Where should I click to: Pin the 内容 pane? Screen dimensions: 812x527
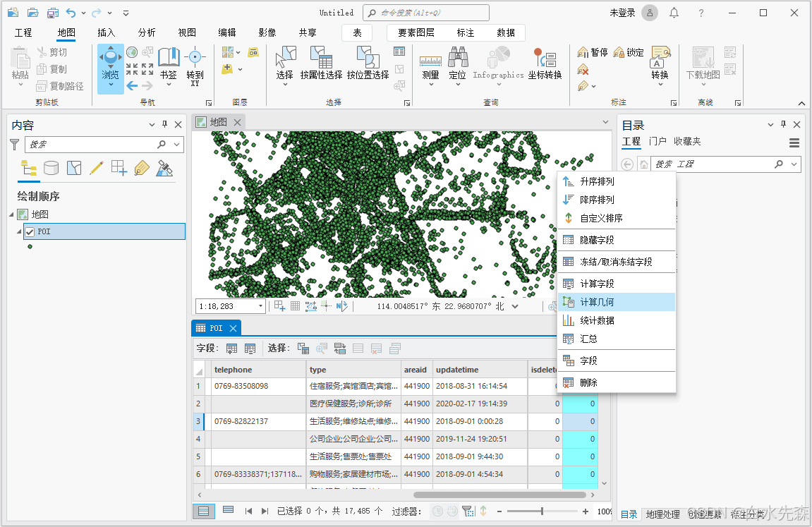164,124
